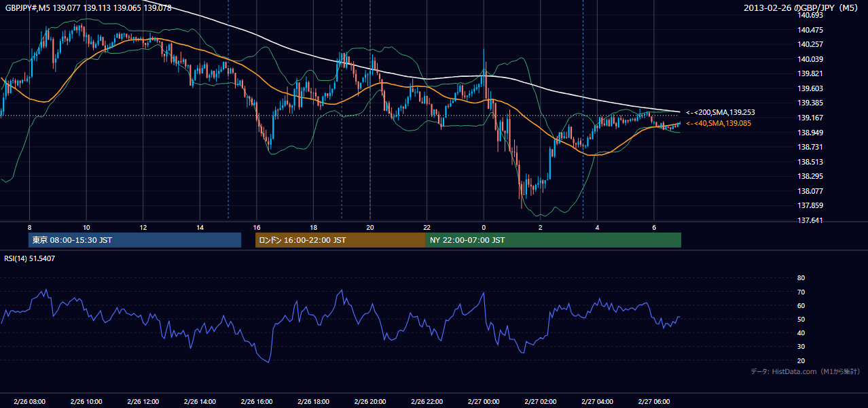Viewport: 868px width, 408px height.
Task: Click hour tick 4 under price chart
Action: (597, 227)
